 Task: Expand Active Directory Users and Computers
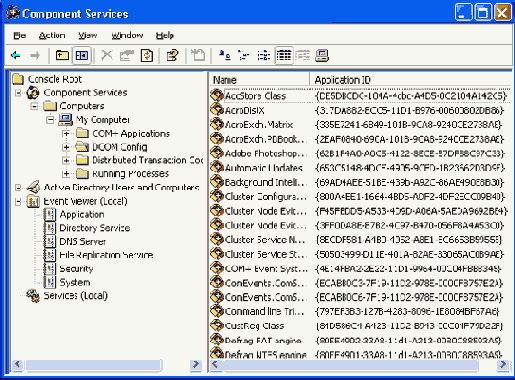pyautogui.click(x=18, y=188)
